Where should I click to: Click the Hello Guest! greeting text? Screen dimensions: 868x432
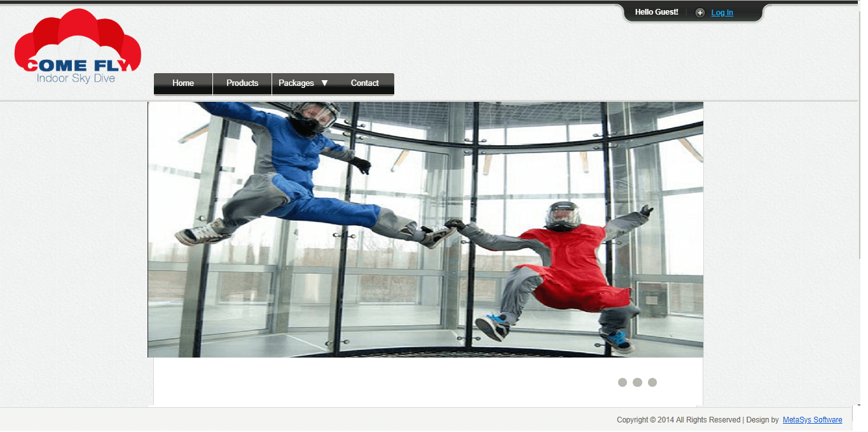point(656,12)
